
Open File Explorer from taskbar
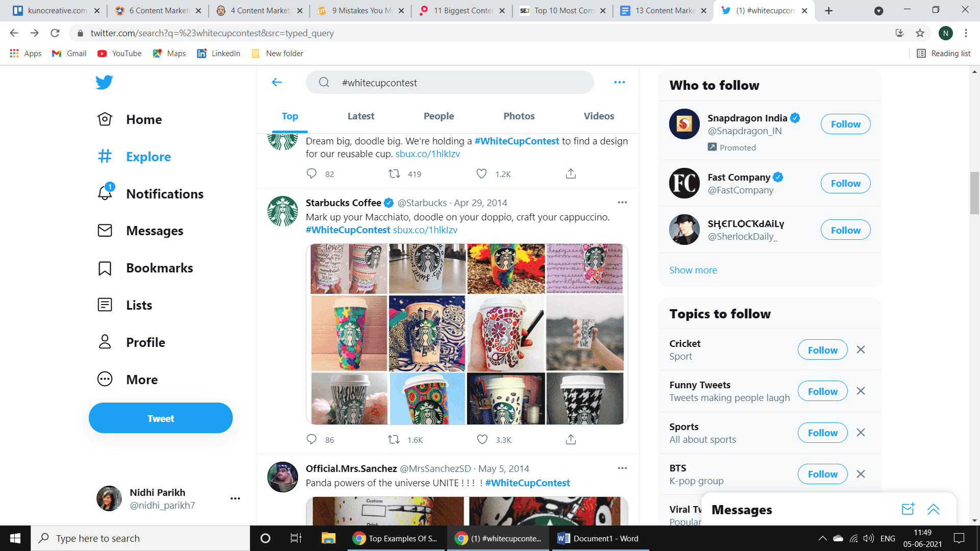pos(328,538)
